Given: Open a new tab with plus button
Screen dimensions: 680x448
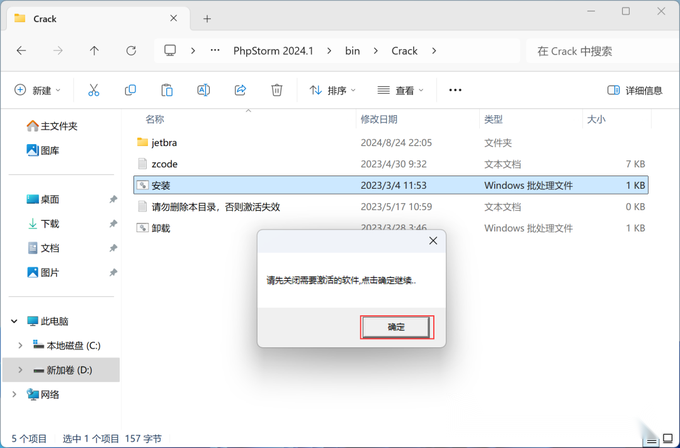Looking at the screenshot, I should point(207,19).
